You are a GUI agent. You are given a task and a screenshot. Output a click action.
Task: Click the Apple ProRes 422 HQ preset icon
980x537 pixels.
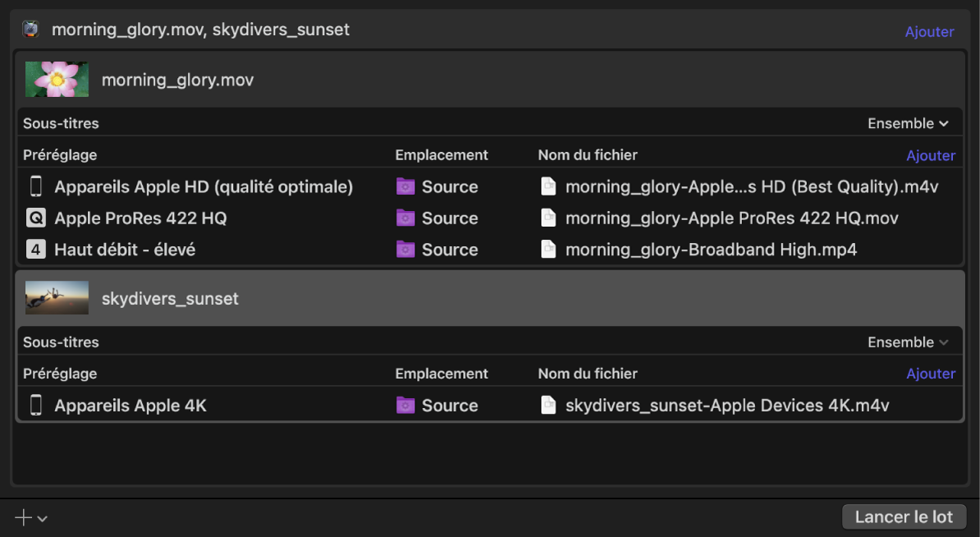pyautogui.click(x=36, y=218)
